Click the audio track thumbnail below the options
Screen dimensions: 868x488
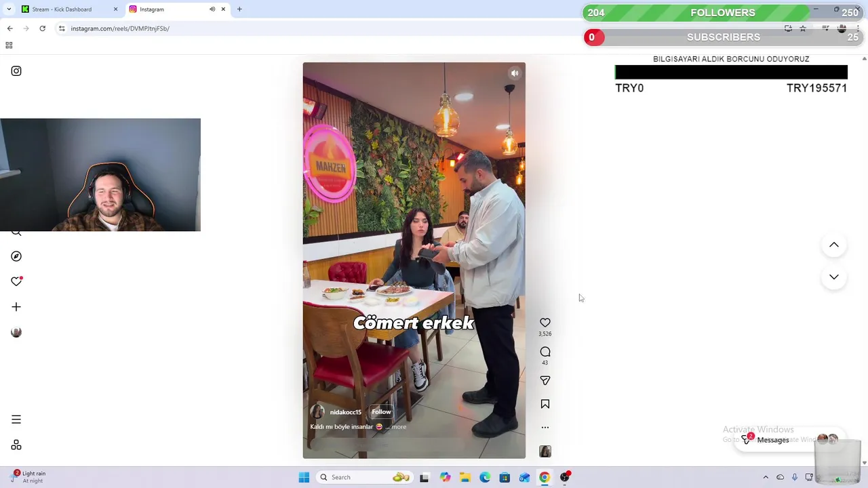(545, 451)
